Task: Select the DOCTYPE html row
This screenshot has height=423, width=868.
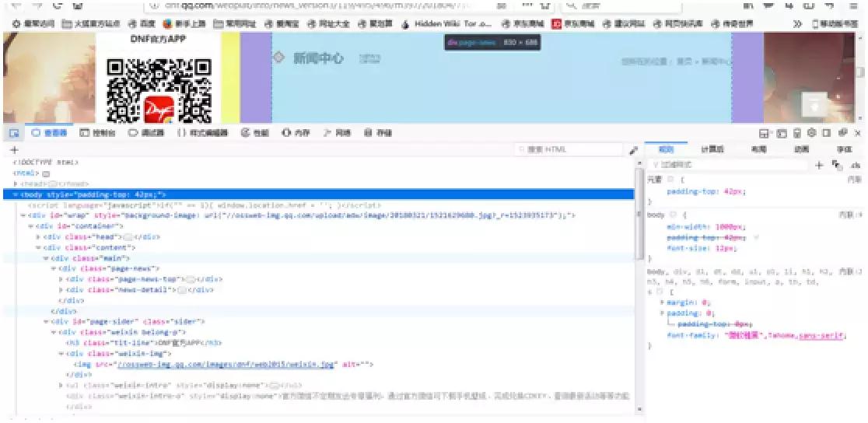Action: tap(46, 163)
